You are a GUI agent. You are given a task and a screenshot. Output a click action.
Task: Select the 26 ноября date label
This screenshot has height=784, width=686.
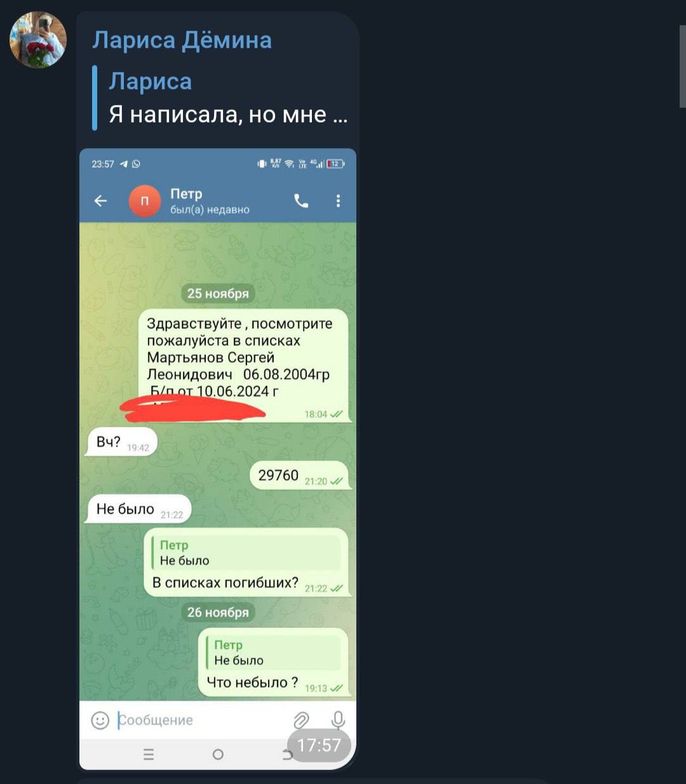click(218, 612)
